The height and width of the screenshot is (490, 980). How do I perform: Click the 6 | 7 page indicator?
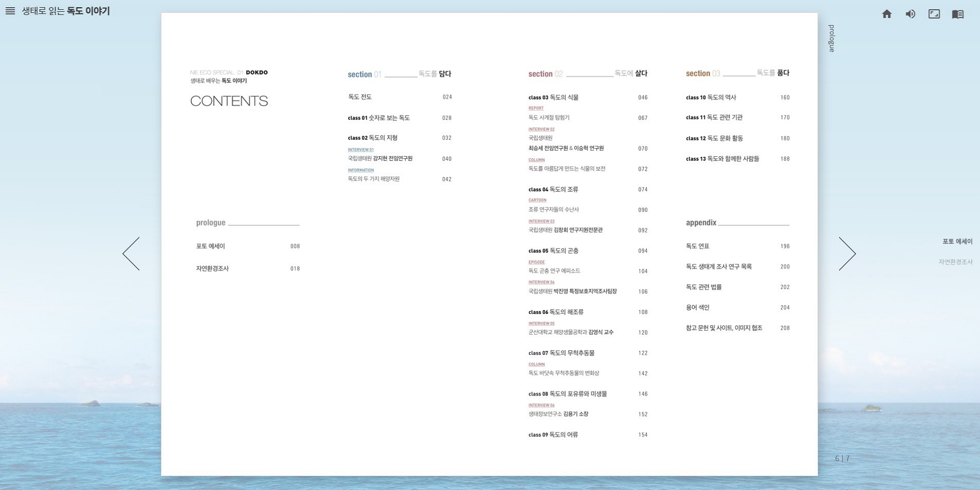pos(842,459)
